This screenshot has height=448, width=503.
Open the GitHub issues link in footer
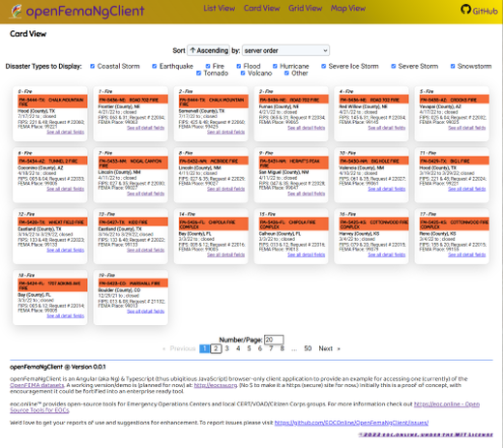[x=351, y=423]
